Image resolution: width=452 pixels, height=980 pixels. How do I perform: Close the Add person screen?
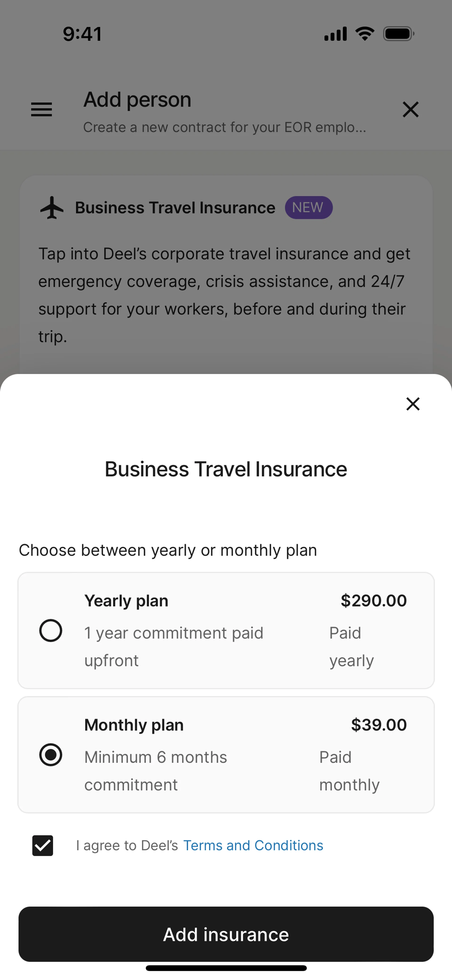click(x=411, y=109)
